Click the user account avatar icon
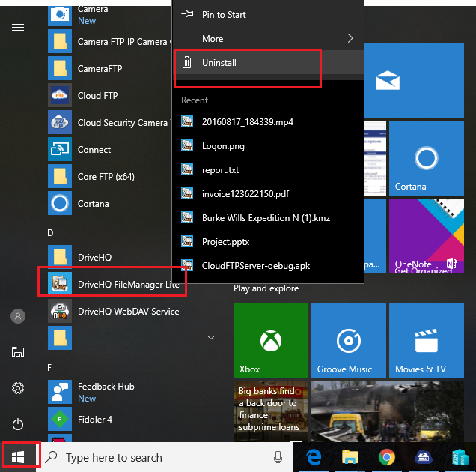Screen dimensions: 476x472 18,316
